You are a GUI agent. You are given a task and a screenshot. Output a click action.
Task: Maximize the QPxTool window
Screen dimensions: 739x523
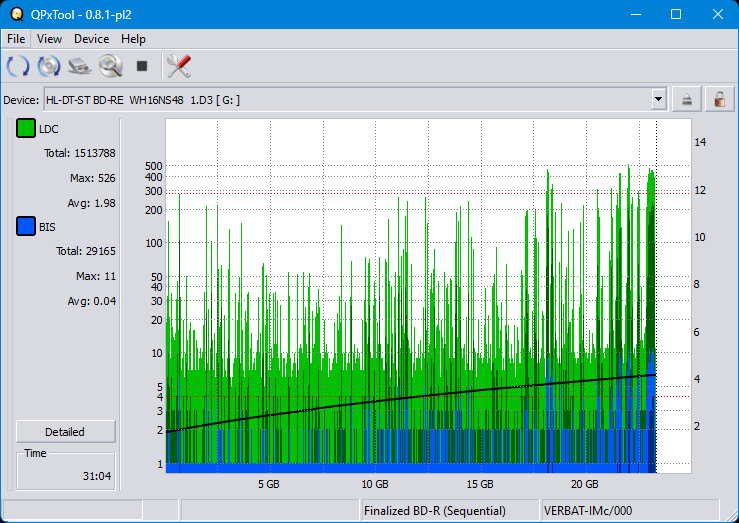tap(675, 14)
